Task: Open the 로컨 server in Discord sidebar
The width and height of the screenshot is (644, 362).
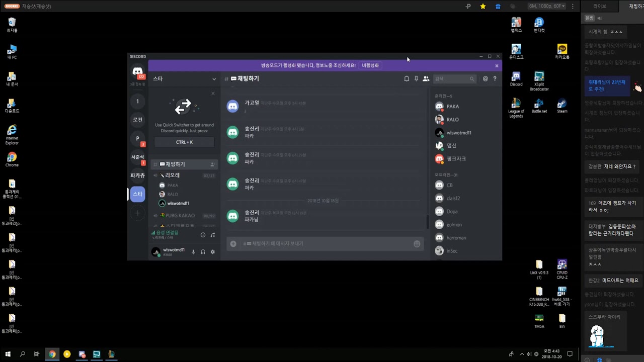Action: click(x=137, y=120)
